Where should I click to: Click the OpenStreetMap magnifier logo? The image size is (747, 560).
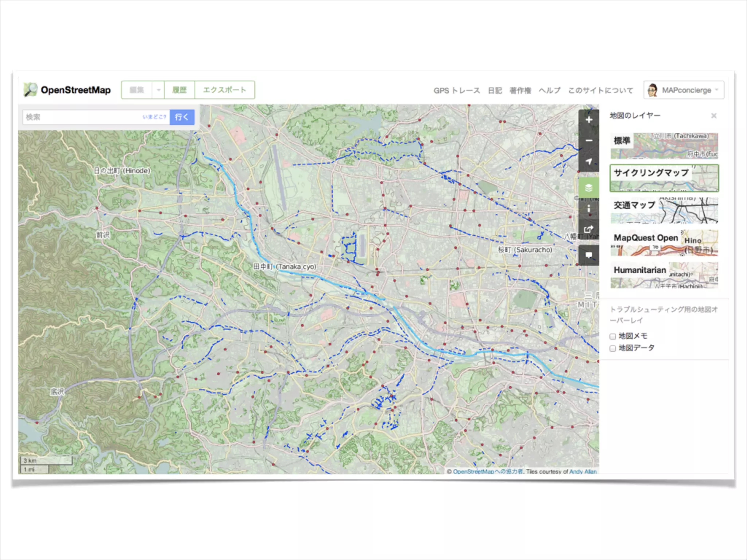pos(31,90)
